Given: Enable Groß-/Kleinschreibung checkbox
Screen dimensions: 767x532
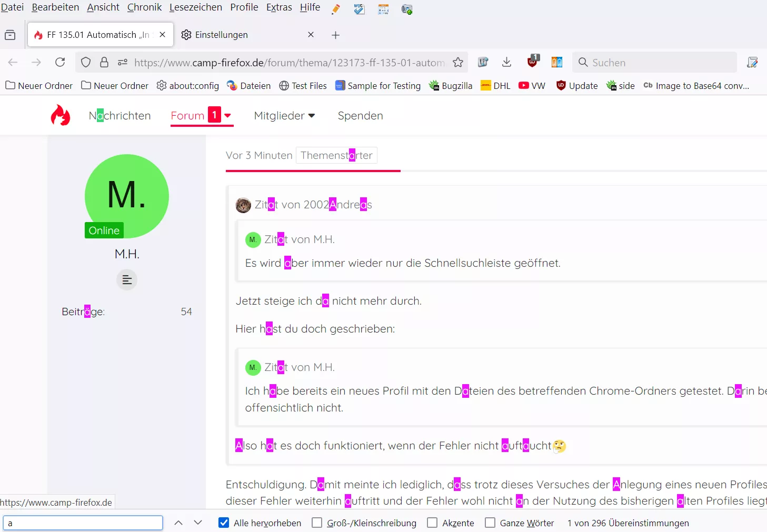Looking at the screenshot, I should pos(317,523).
